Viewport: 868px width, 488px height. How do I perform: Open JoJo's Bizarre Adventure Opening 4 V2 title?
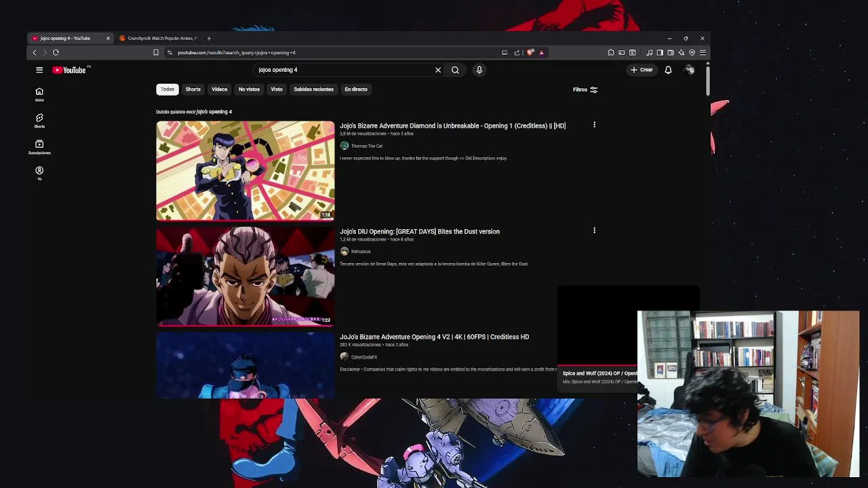click(434, 337)
